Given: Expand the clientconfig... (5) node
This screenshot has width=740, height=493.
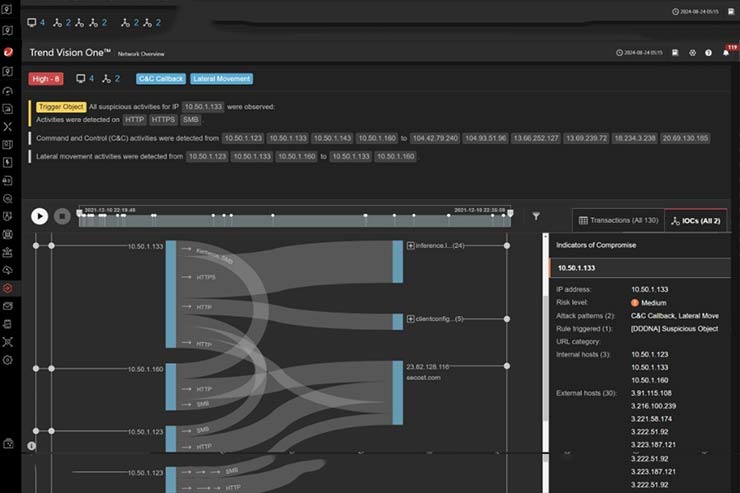Looking at the screenshot, I should [x=411, y=319].
